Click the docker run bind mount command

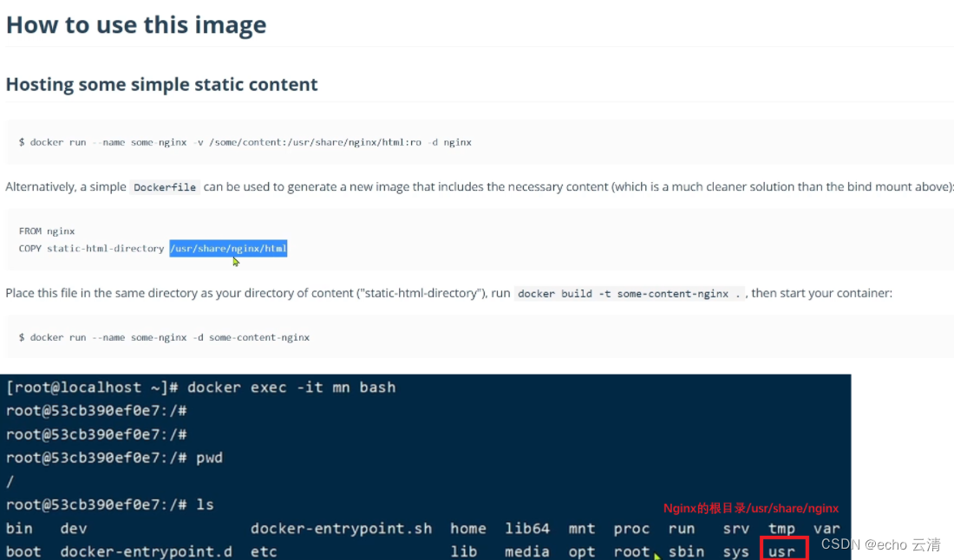tap(245, 142)
